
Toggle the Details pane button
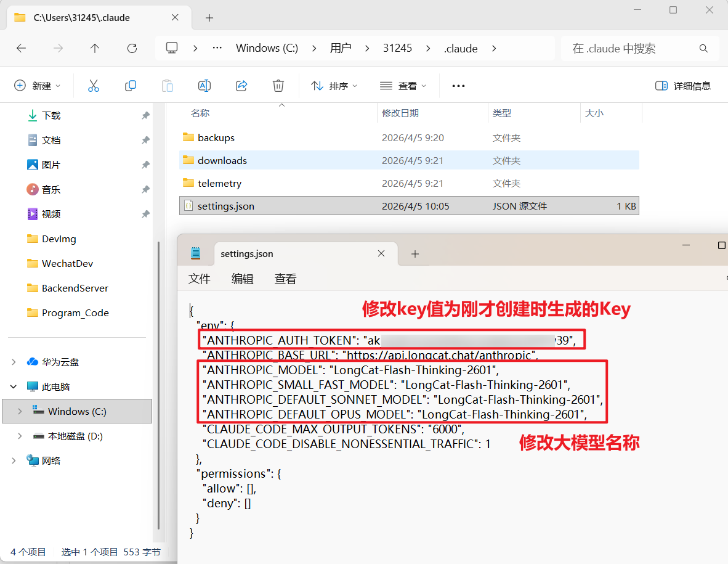(x=682, y=86)
